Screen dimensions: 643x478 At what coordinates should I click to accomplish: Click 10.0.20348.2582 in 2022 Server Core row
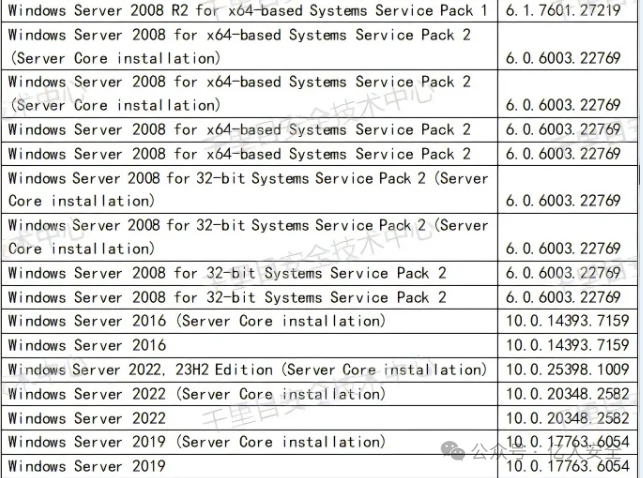pos(568,394)
